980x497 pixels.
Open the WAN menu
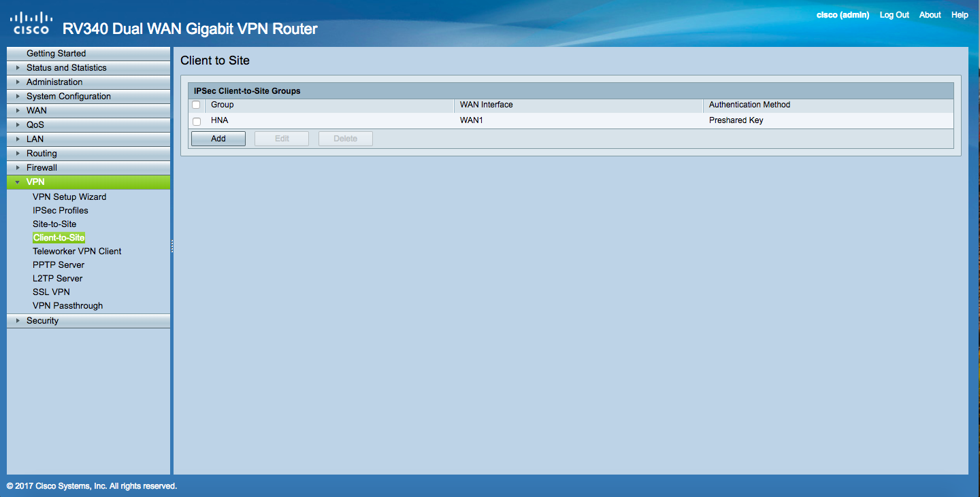click(88, 110)
